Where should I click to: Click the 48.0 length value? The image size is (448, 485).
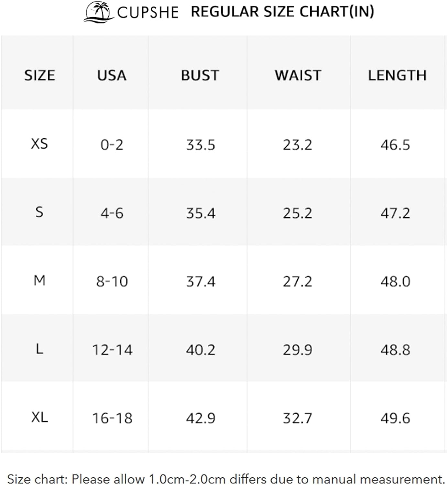pyautogui.click(x=395, y=282)
